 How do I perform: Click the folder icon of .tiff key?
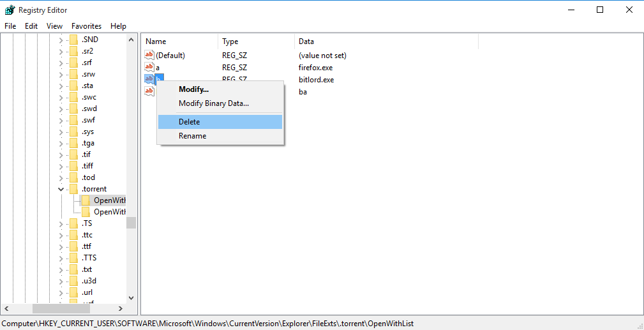click(73, 167)
